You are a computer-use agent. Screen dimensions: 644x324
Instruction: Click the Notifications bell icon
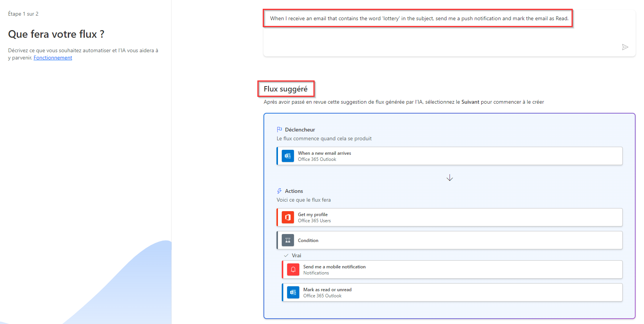[x=293, y=269]
